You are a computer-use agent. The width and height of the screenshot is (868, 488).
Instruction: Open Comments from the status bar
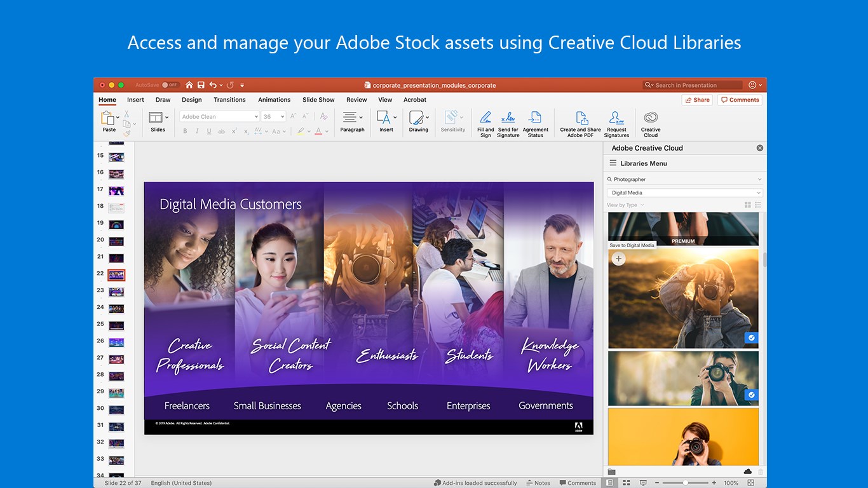(578, 483)
